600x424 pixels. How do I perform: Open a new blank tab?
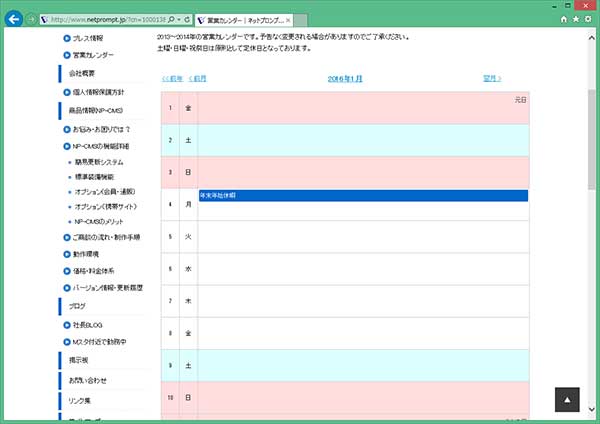point(300,20)
